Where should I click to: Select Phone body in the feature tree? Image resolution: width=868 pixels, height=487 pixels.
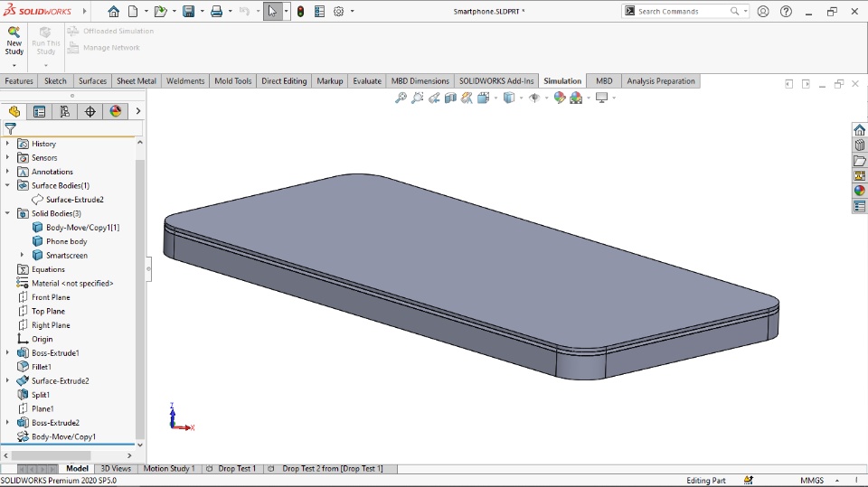(x=66, y=241)
